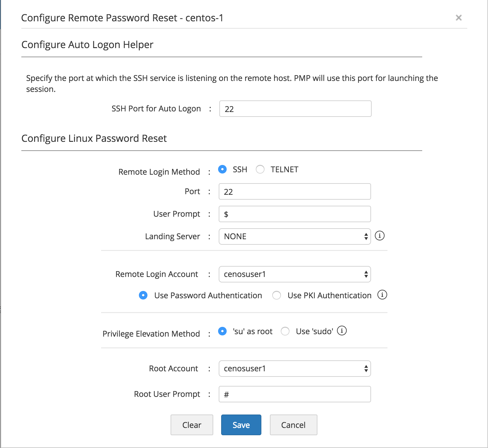This screenshot has width=488, height=448.
Task: Open the Remote Login Account dropdown
Action: coord(295,274)
